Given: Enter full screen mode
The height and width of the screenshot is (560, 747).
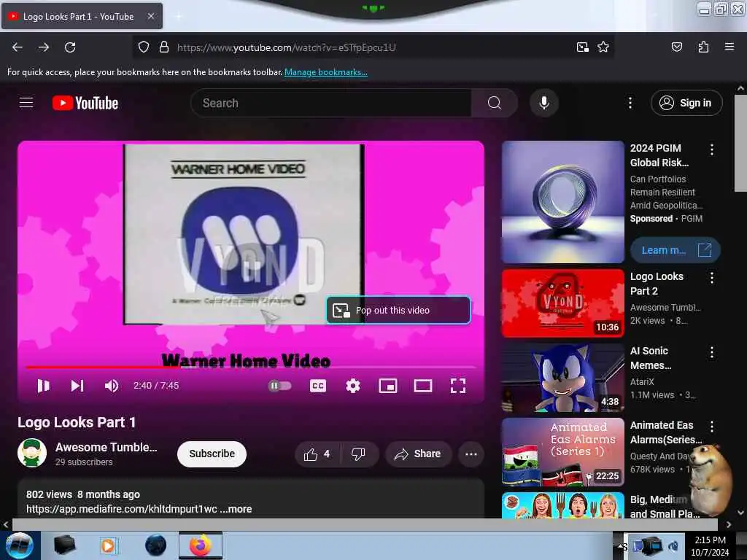Looking at the screenshot, I should pyautogui.click(x=458, y=386).
